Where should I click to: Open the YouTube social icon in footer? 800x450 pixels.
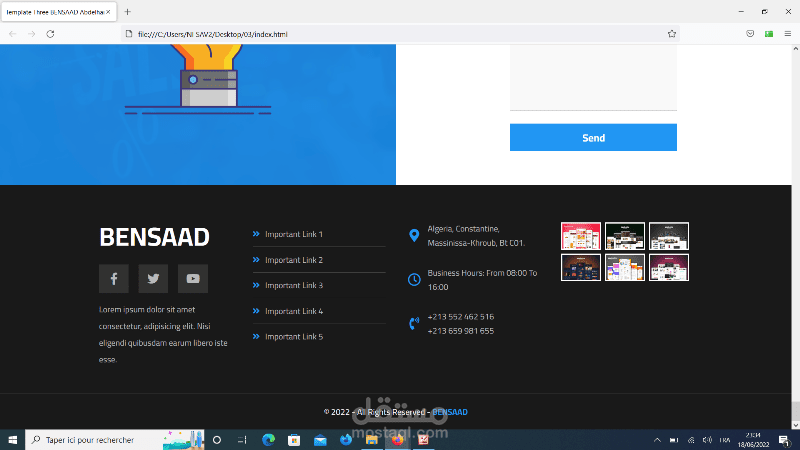[x=193, y=279]
